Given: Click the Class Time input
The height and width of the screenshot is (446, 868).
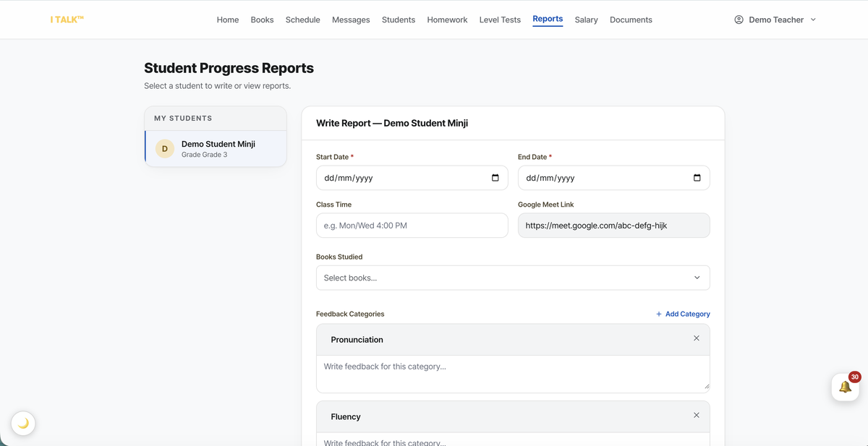Looking at the screenshot, I should click(x=412, y=226).
